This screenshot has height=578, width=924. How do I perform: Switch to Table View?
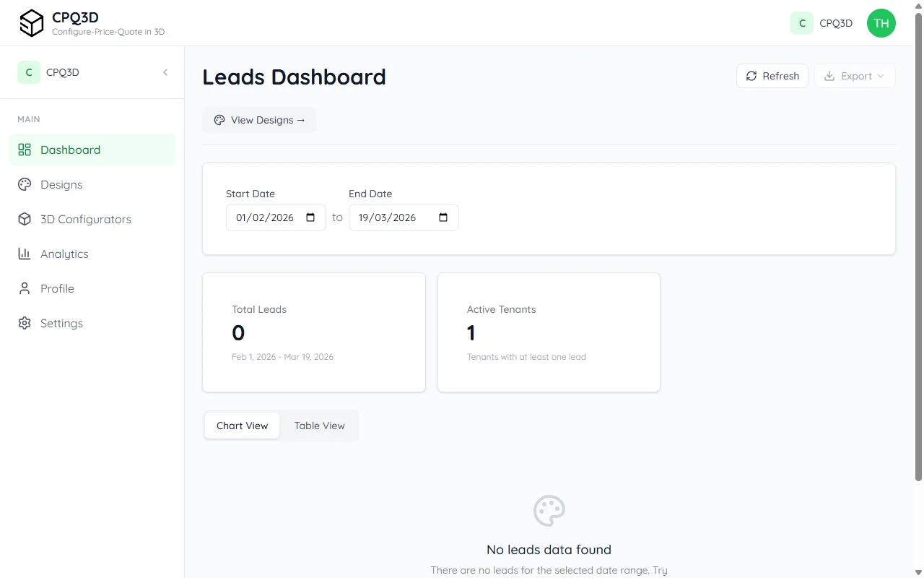pyautogui.click(x=319, y=426)
